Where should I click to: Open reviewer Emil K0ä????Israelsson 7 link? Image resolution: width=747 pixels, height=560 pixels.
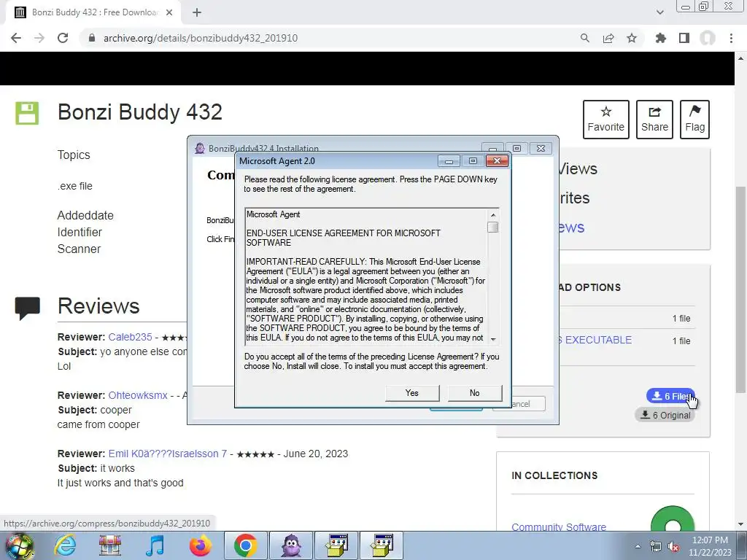click(168, 454)
